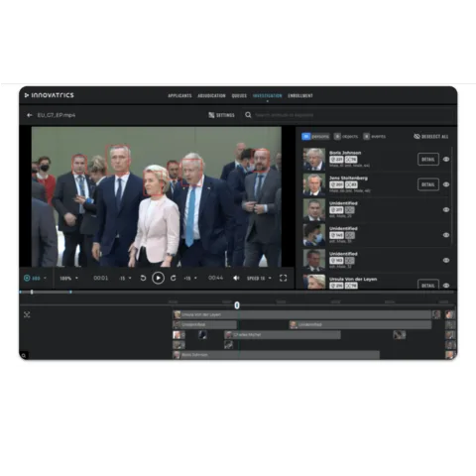
Task: Click Deselect All
Action: coord(431,137)
